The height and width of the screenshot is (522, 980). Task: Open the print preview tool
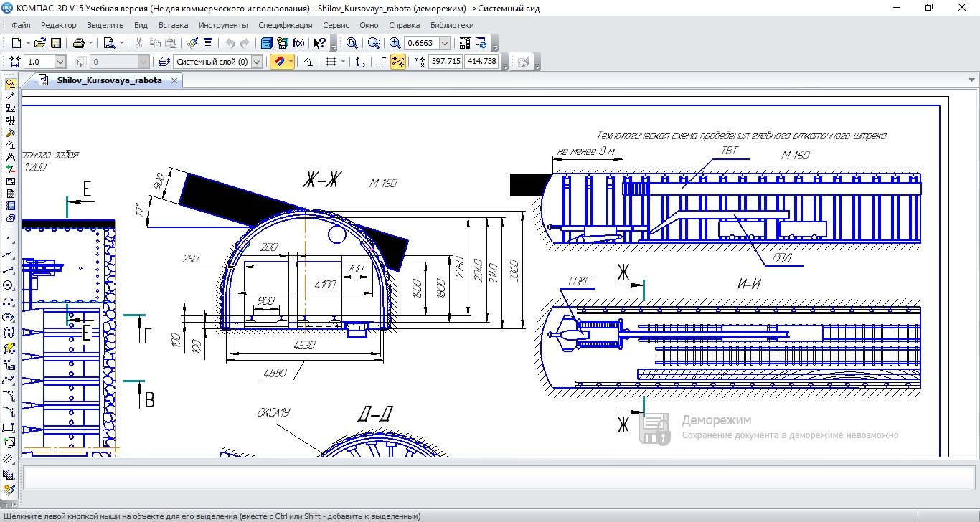pyautogui.click(x=110, y=43)
